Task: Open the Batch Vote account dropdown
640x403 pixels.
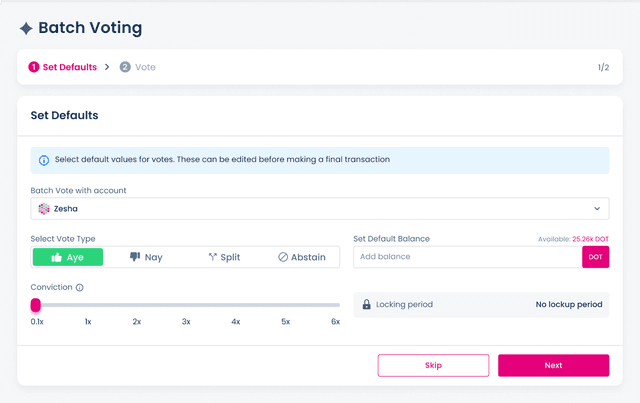Action: click(319, 209)
